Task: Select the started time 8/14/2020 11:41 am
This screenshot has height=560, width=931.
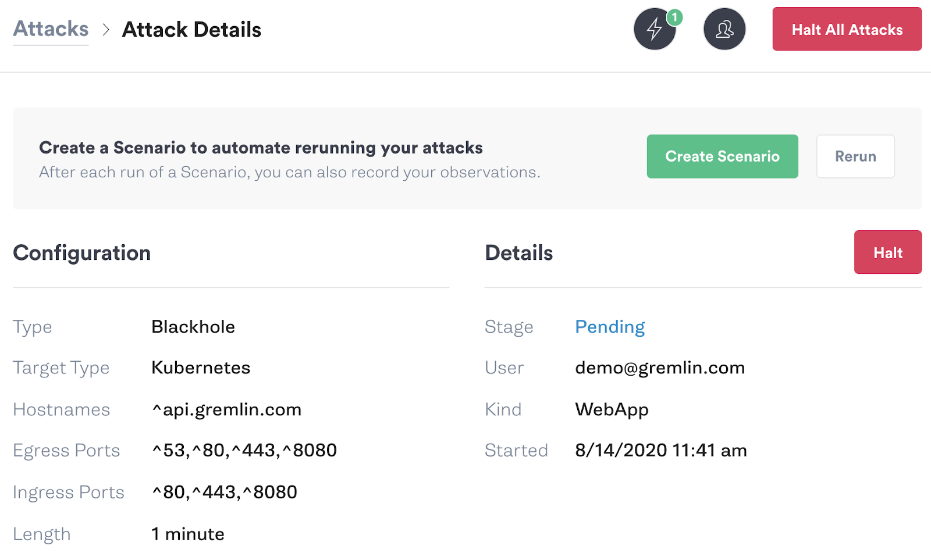Action: point(661,450)
